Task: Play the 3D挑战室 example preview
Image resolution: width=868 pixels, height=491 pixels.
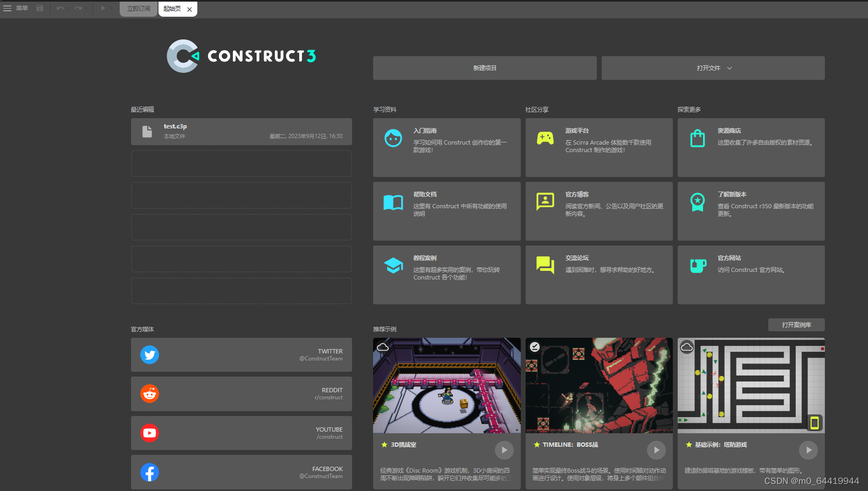Action: [504, 450]
